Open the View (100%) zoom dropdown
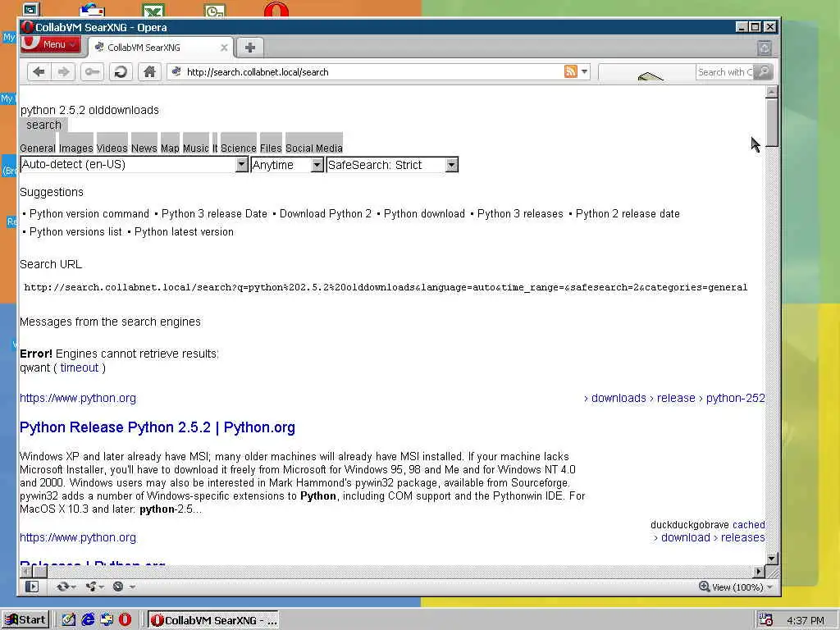840x630 pixels. 742,587
